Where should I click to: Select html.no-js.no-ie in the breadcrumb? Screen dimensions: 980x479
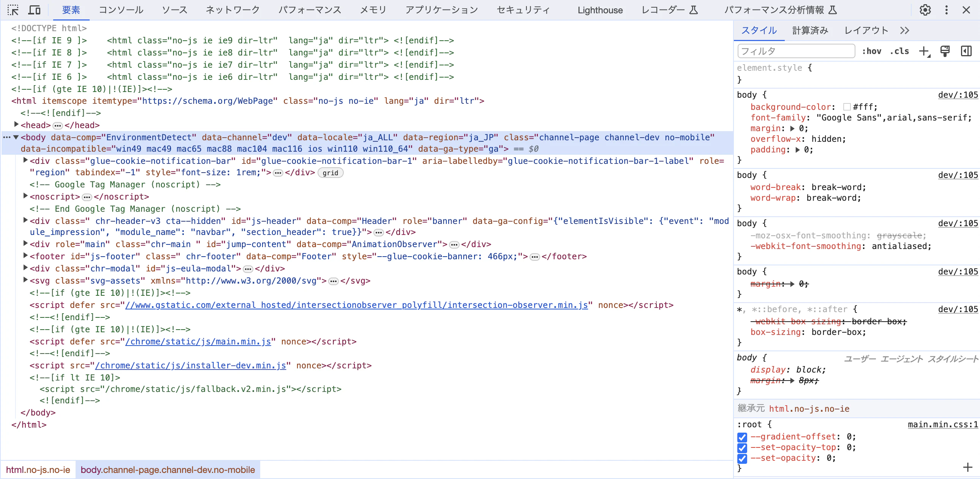pos(38,470)
